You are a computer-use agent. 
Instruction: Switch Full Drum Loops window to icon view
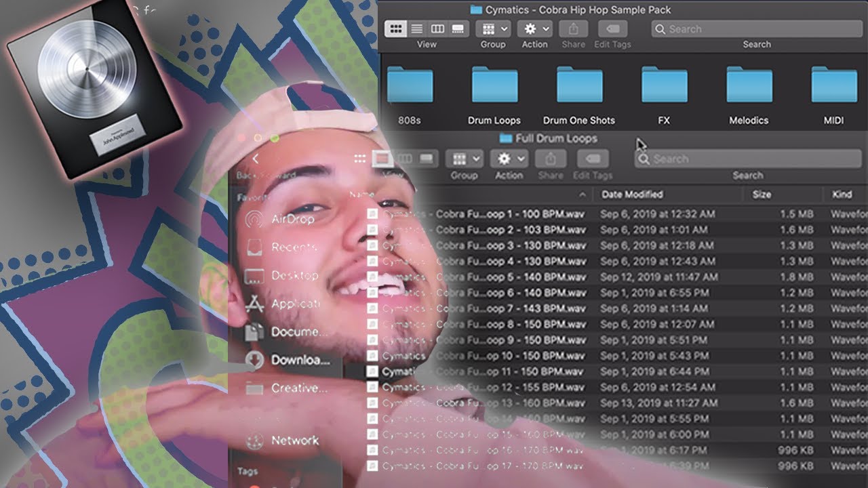click(360, 159)
